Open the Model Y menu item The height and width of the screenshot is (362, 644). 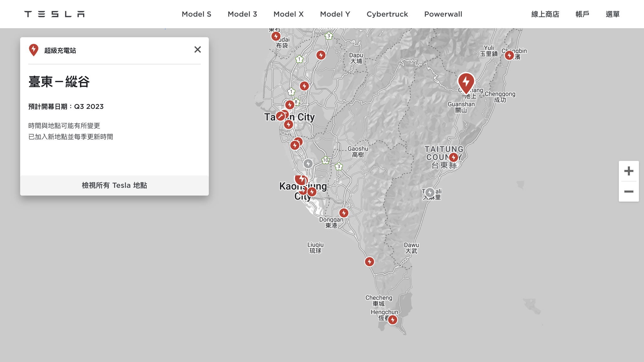(x=335, y=14)
